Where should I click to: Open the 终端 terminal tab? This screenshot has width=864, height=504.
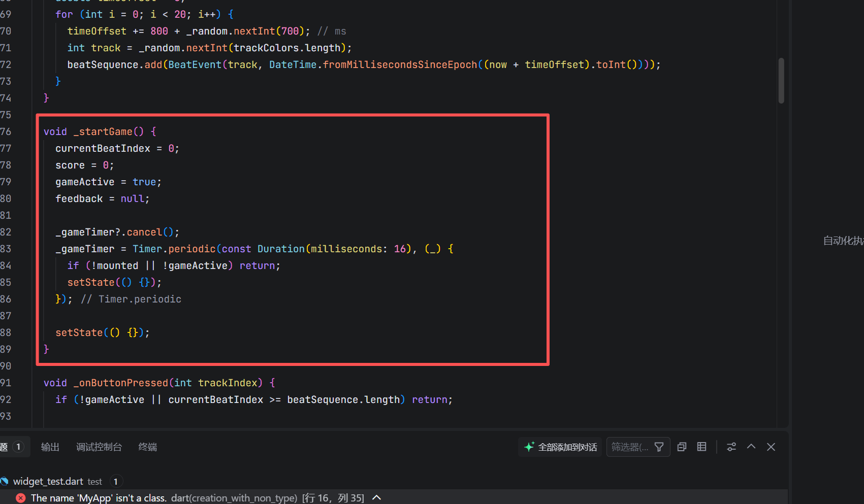(x=148, y=447)
